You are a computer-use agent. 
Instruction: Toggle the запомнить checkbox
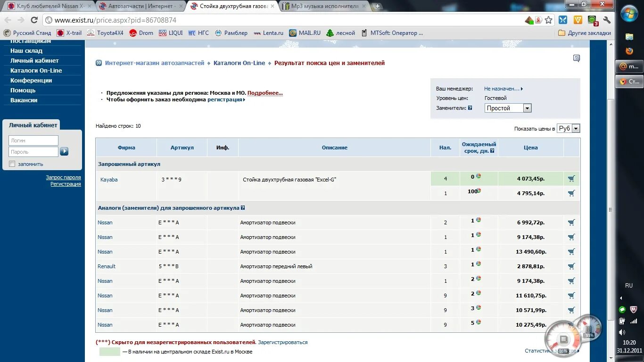(12, 164)
